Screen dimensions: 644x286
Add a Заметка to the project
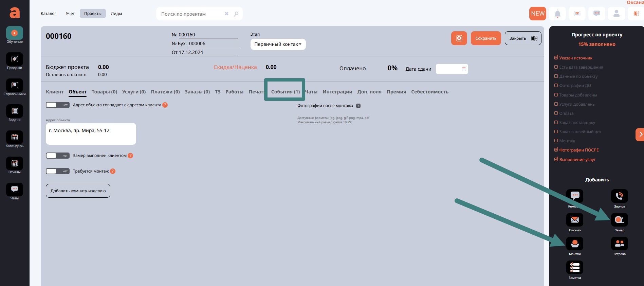tap(574, 268)
